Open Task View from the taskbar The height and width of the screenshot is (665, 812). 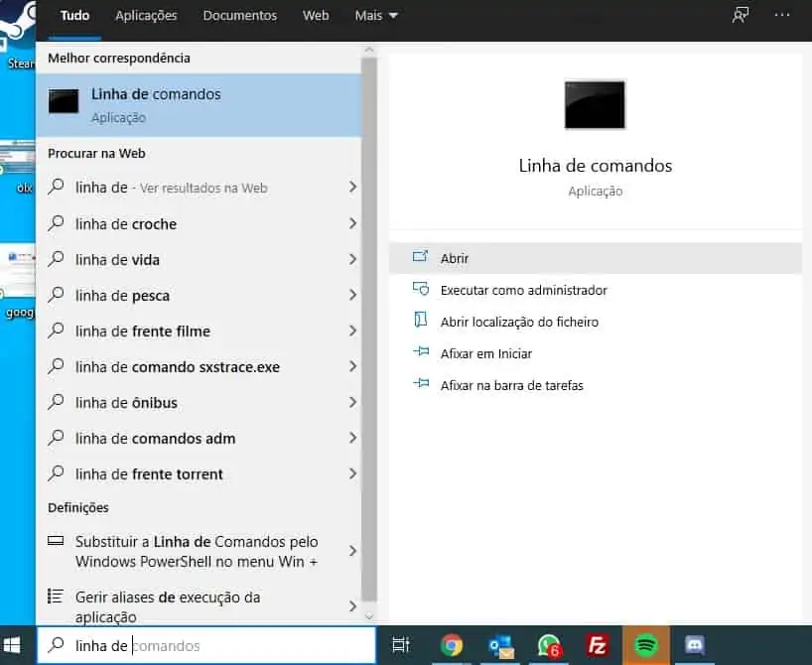401,645
